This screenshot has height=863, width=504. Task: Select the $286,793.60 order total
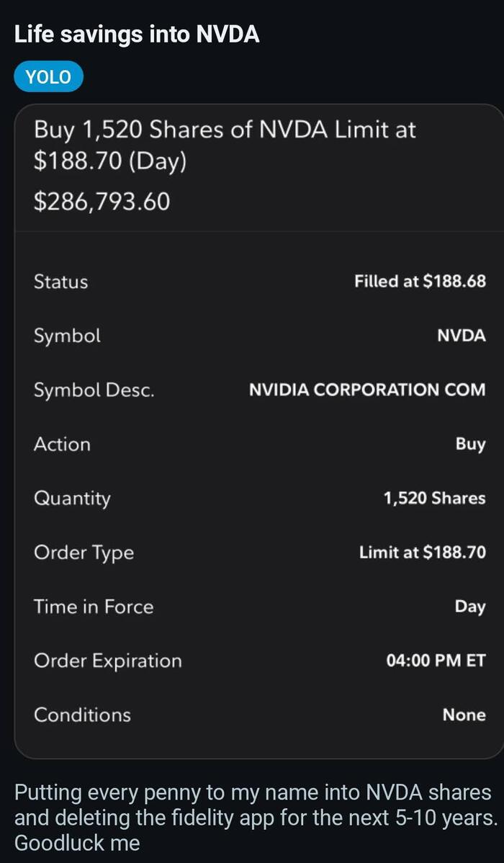[x=102, y=201]
